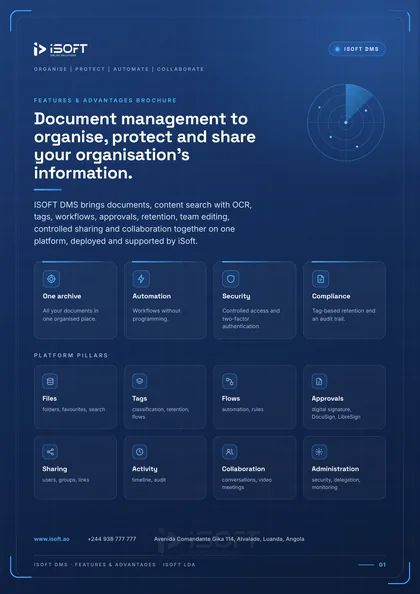The width and height of the screenshot is (420, 594).
Task: Click the Administration gear icon
Action: click(319, 452)
